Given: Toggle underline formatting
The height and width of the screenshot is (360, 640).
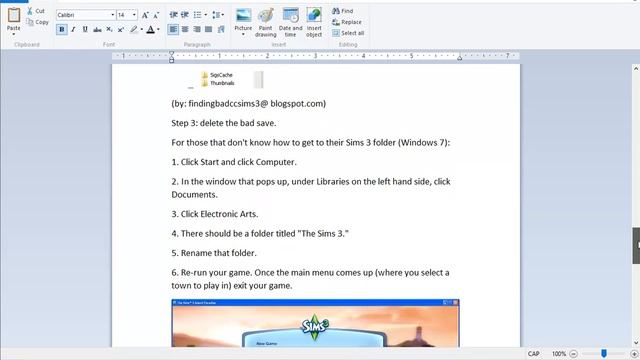Looking at the screenshot, I should (85, 29).
